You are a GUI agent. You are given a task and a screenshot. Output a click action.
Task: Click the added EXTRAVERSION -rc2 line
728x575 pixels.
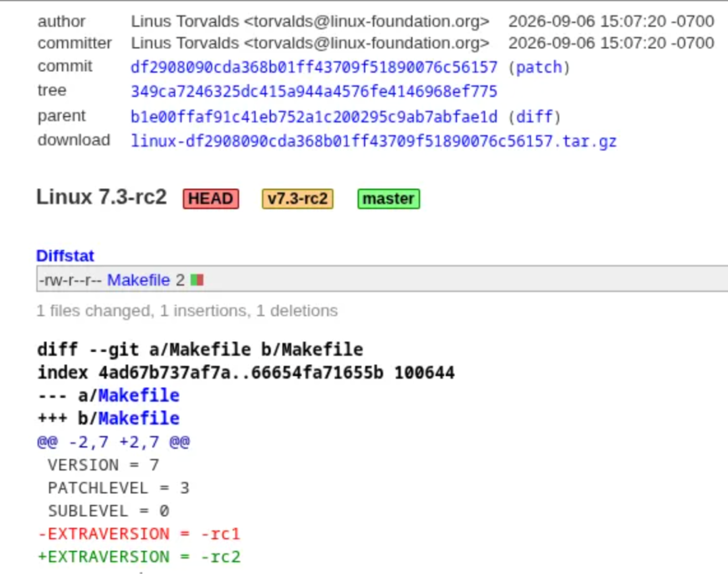(139, 556)
